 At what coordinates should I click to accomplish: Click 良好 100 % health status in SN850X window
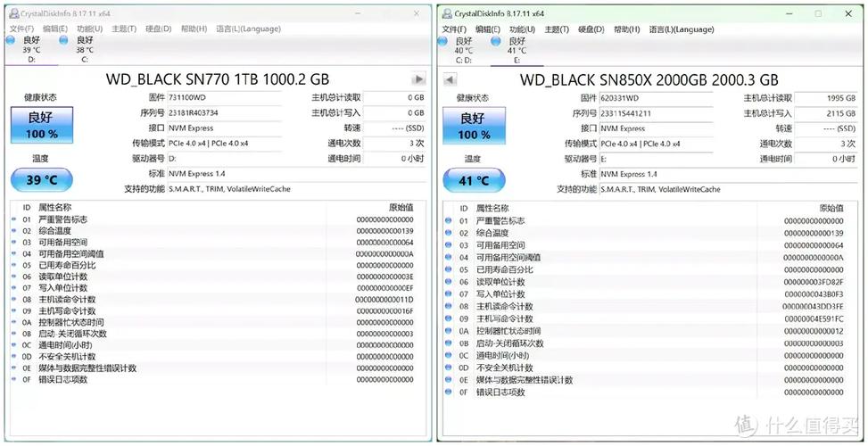point(475,126)
